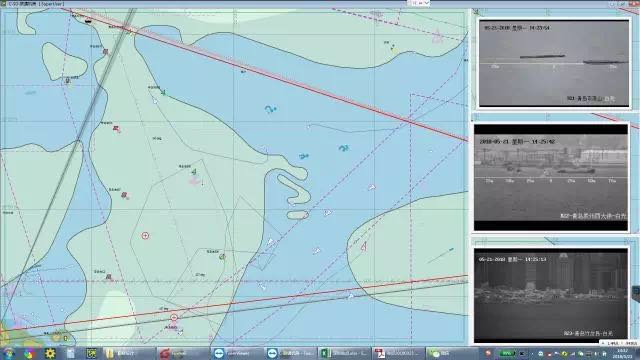
Task: Select the red circled-minus marker on red line
Action: coord(174,317)
